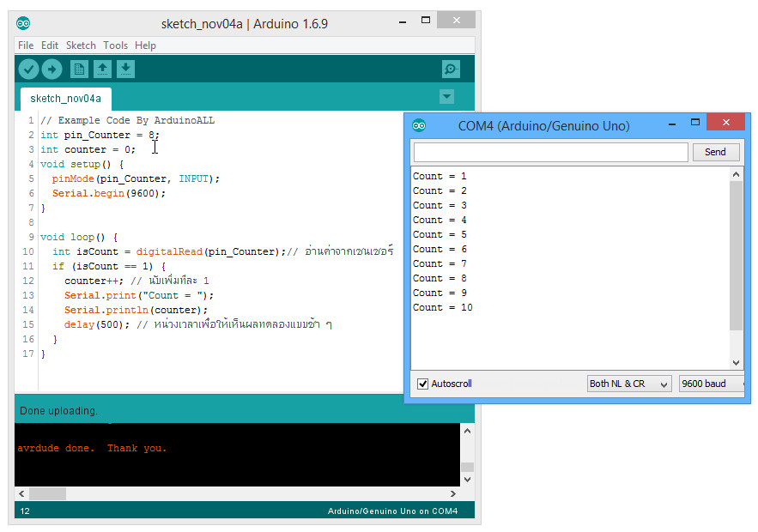Click the line number 12 in status bar
Screen dimensions: 758x532
pyautogui.click(x=25, y=511)
